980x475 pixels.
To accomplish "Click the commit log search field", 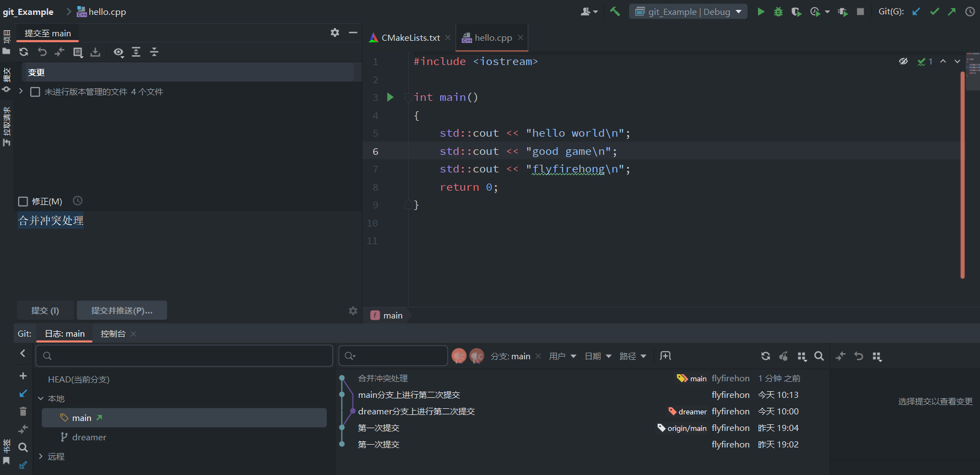I will pos(393,356).
